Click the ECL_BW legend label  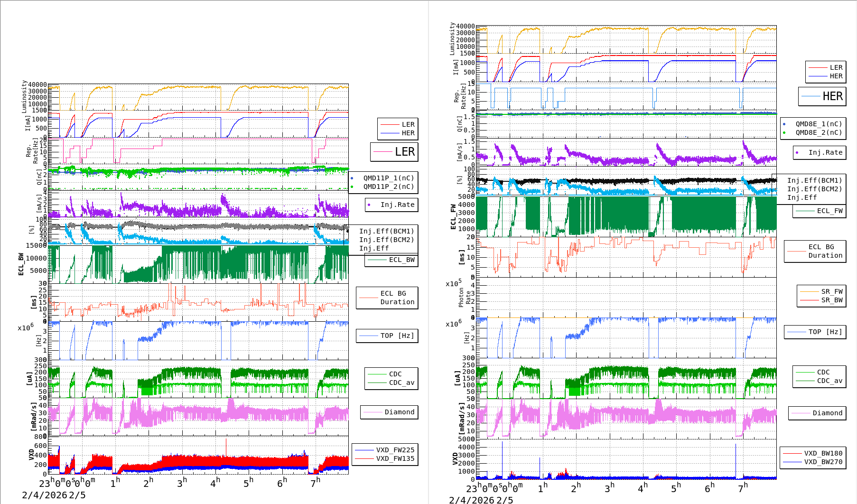tap(401, 260)
